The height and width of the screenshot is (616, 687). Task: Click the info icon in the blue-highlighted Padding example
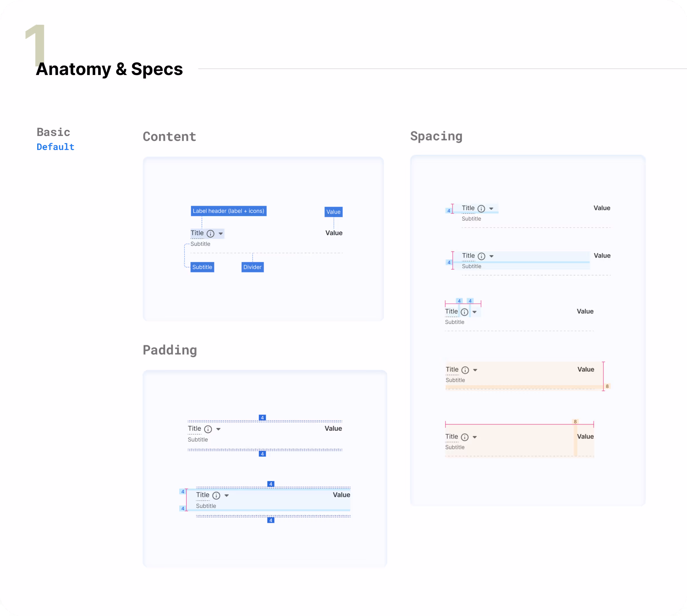click(x=216, y=495)
